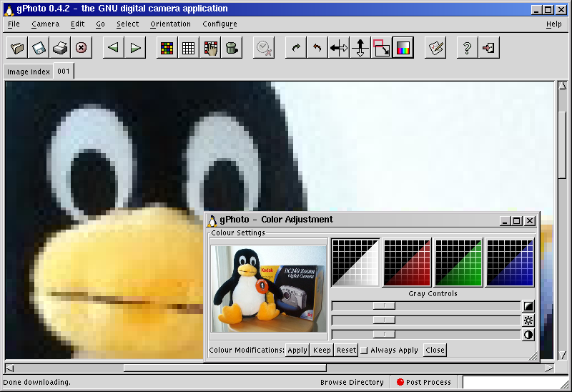Reset the colour modifications
The height and width of the screenshot is (392, 572).
tap(346, 350)
